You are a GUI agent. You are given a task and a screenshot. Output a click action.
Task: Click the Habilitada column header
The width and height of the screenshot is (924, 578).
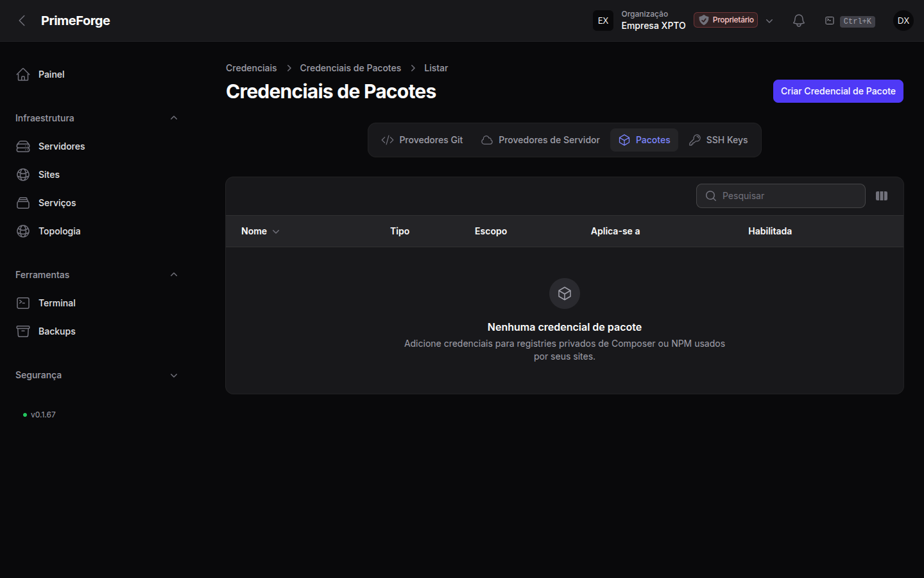pyautogui.click(x=770, y=231)
